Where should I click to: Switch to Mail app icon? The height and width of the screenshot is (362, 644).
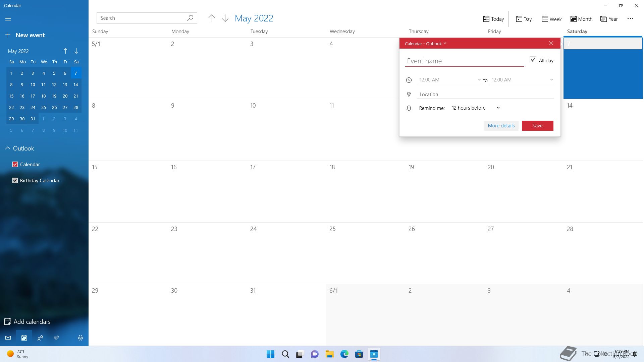(x=8, y=338)
